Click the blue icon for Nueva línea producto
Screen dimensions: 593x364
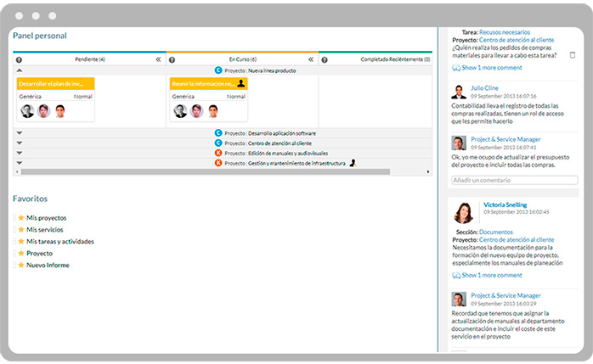tap(218, 70)
